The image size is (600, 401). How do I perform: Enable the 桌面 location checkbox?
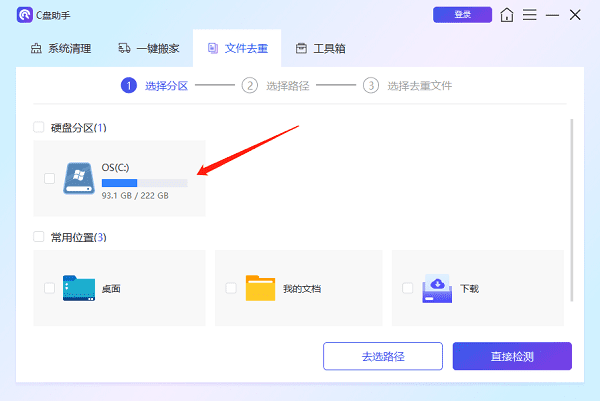pos(50,288)
